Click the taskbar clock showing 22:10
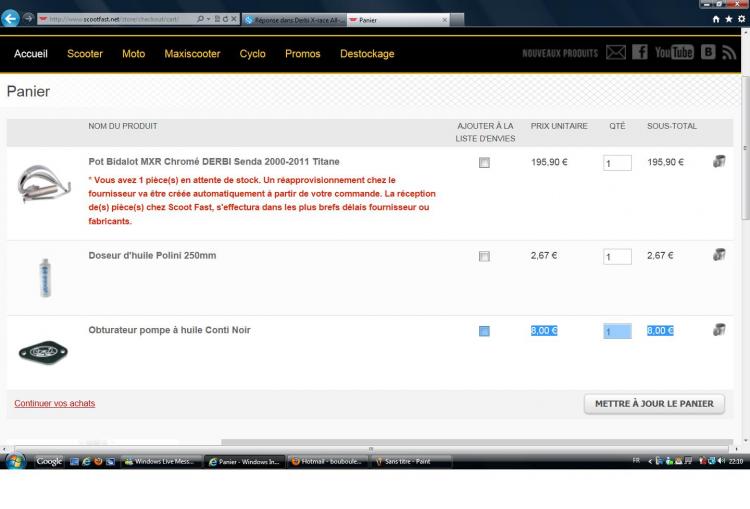This screenshot has width=750, height=509. [x=736, y=461]
